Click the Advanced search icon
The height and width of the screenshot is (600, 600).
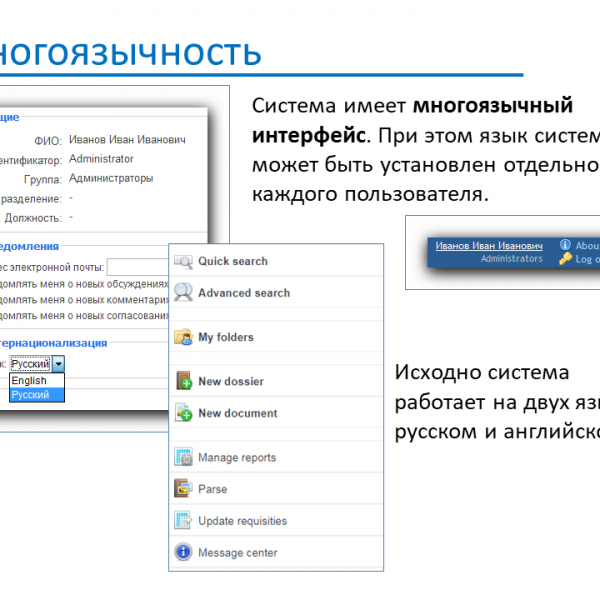click(x=184, y=293)
